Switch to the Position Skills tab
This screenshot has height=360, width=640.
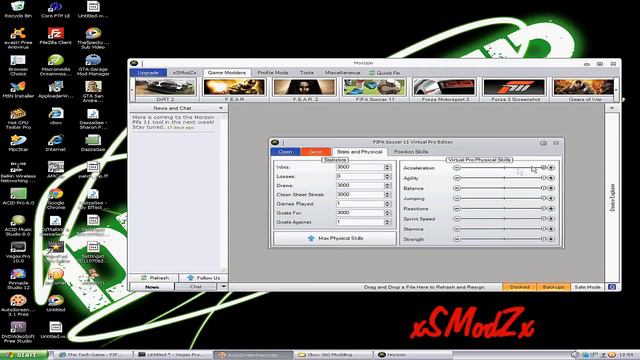(x=411, y=152)
